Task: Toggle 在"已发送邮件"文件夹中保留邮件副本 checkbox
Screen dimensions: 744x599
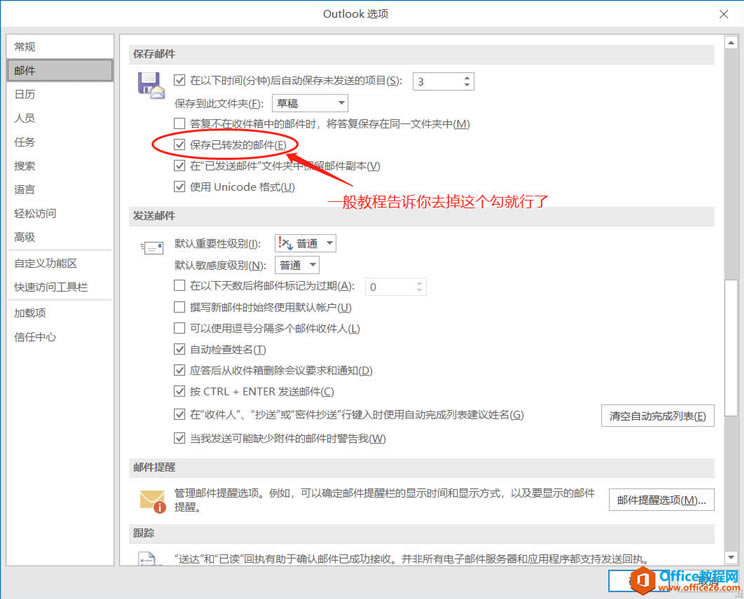Action: 179,166
